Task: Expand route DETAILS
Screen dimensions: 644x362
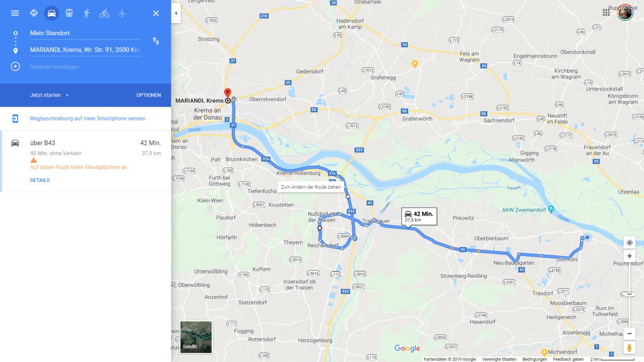Action: 40,180
